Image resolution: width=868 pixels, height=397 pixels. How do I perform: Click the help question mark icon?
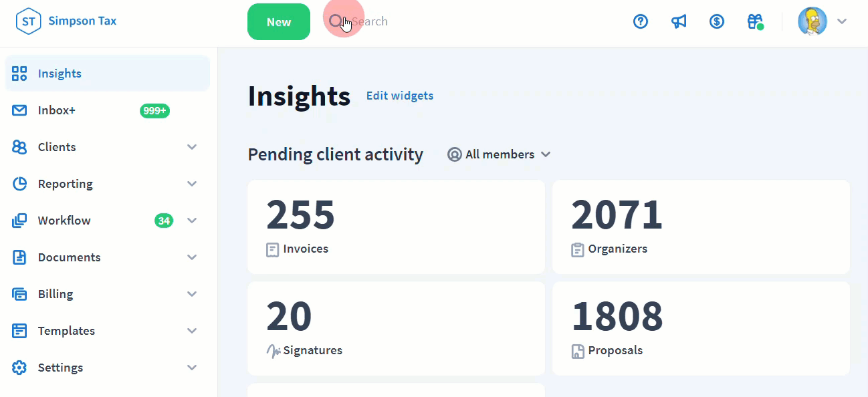click(x=641, y=21)
